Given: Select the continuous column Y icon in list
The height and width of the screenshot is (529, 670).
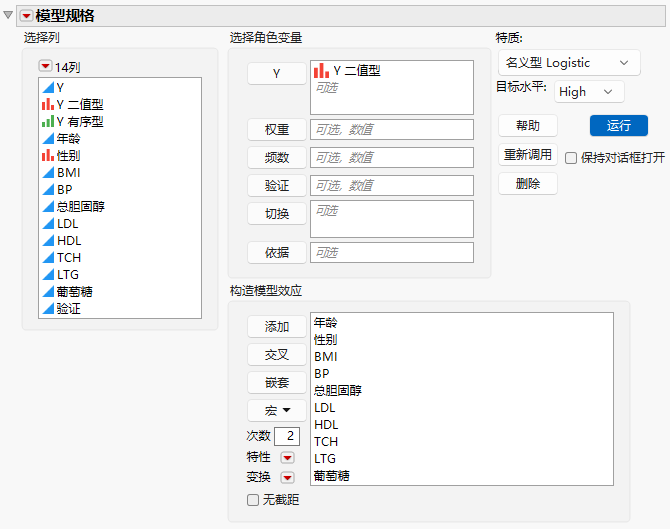Looking at the screenshot, I should coord(48,88).
